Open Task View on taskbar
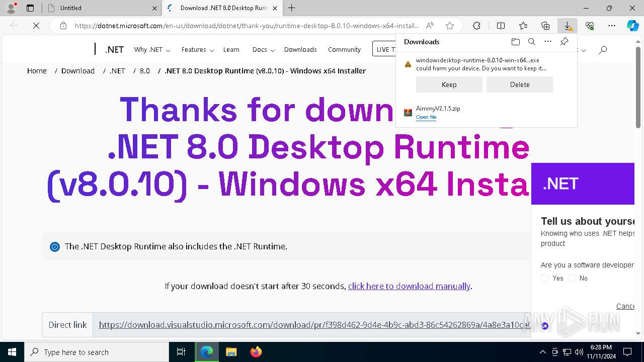644x362 pixels. (x=181, y=352)
